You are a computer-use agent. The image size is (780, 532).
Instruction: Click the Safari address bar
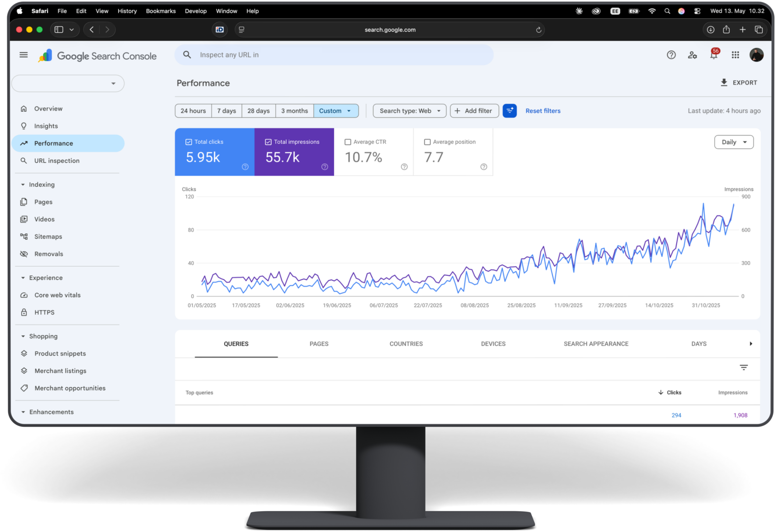coord(390,30)
